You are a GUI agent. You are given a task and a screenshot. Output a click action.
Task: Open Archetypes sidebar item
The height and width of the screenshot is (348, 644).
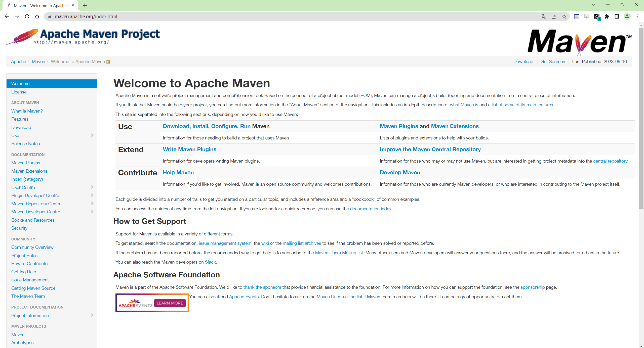click(22, 343)
